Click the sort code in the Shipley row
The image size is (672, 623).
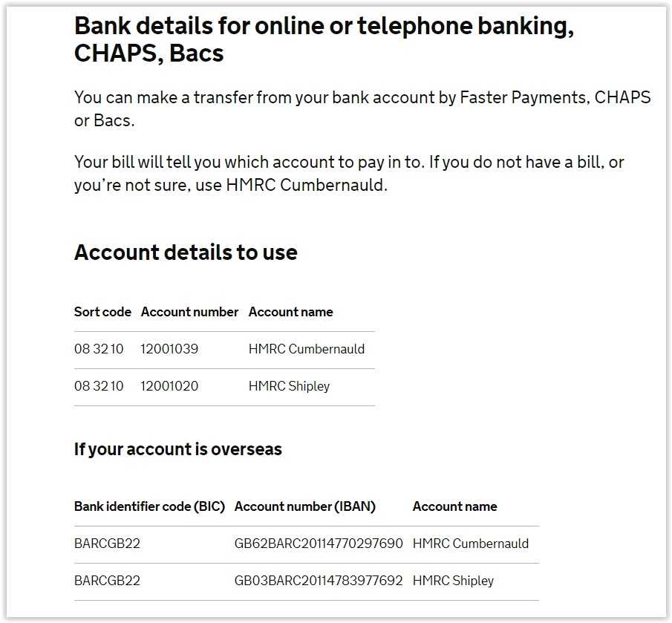pos(99,386)
